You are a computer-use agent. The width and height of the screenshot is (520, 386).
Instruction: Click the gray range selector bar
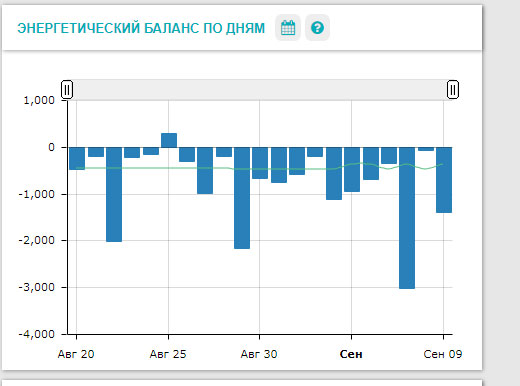(x=260, y=90)
